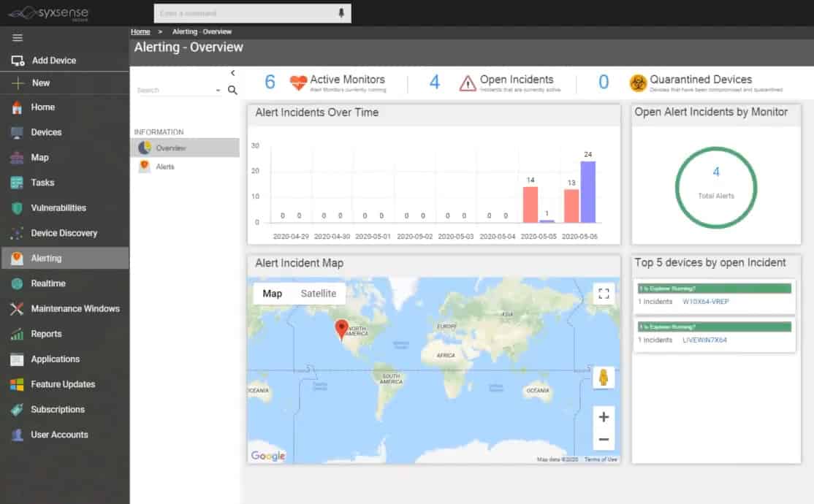This screenshot has width=814, height=504.
Task: Click the Tasks sidebar icon
Action: [x=17, y=183]
